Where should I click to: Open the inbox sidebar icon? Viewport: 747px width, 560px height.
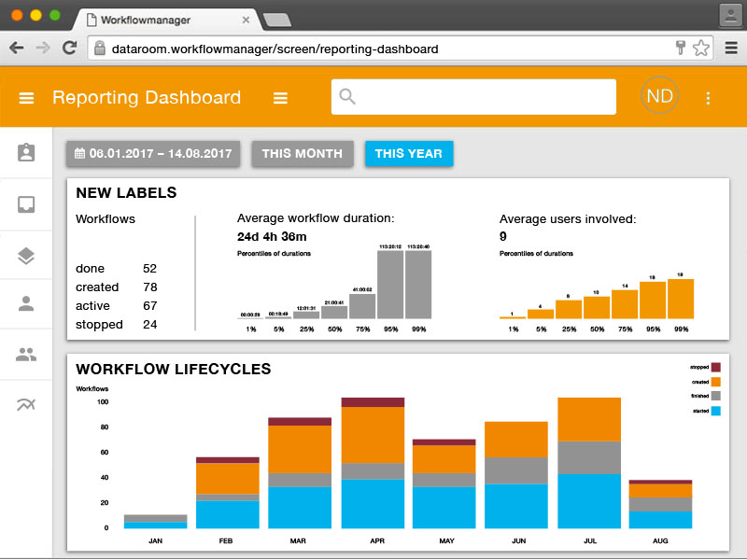pyautogui.click(x=26, y=204)
